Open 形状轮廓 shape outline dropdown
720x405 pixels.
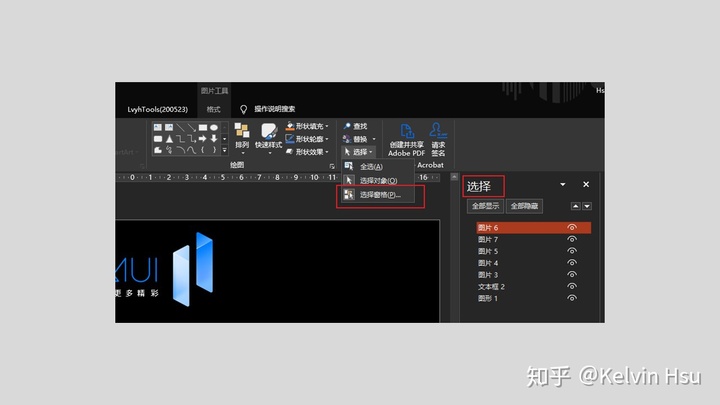[307, 139]
